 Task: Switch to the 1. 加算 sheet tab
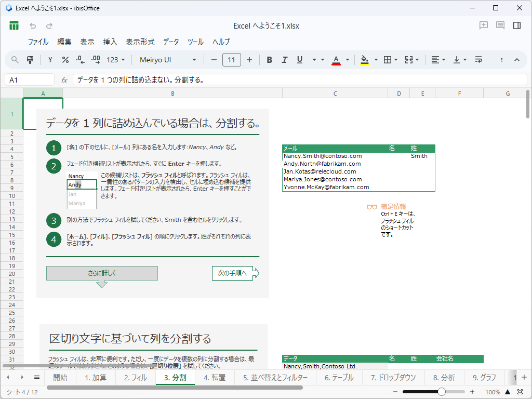(96, 377)
